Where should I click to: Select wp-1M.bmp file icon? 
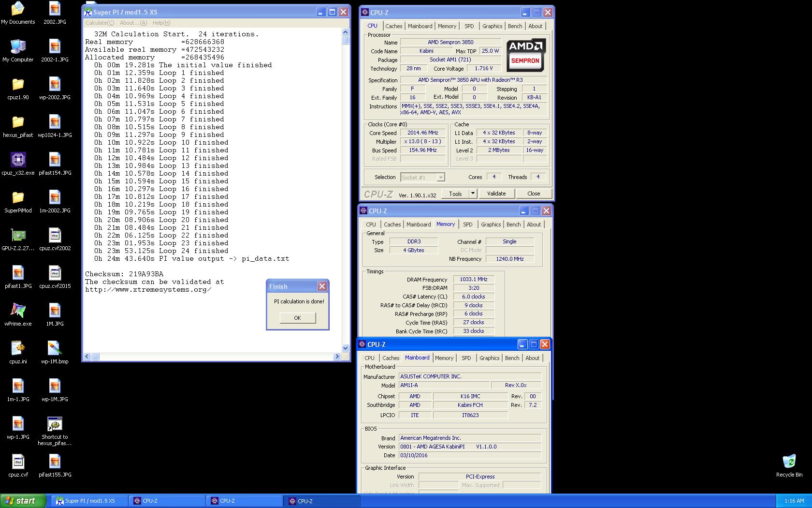click(x=55, y=353)
